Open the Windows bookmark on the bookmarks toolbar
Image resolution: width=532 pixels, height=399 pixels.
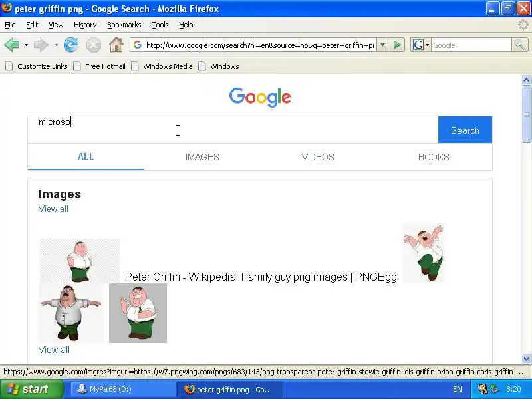tap(219, 66)
